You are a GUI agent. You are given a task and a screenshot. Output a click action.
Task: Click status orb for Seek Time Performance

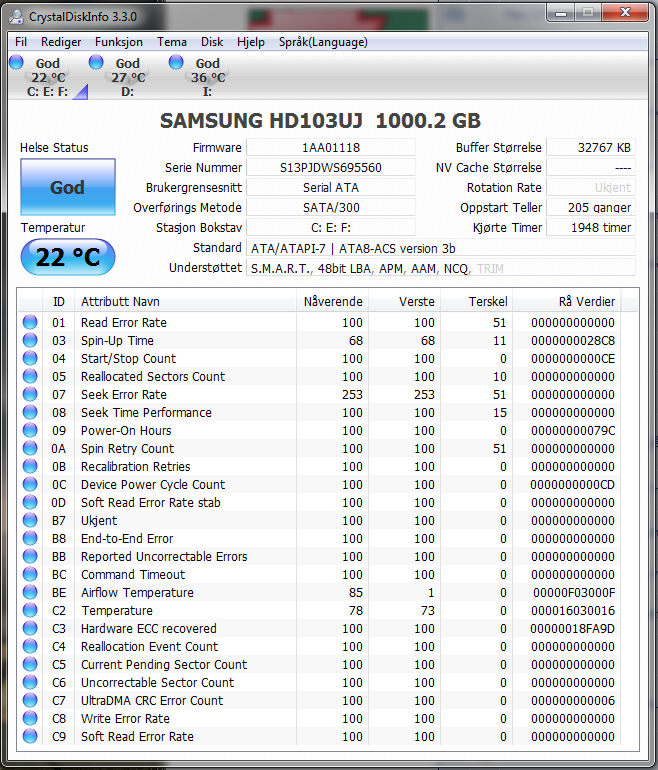[30, 412]
